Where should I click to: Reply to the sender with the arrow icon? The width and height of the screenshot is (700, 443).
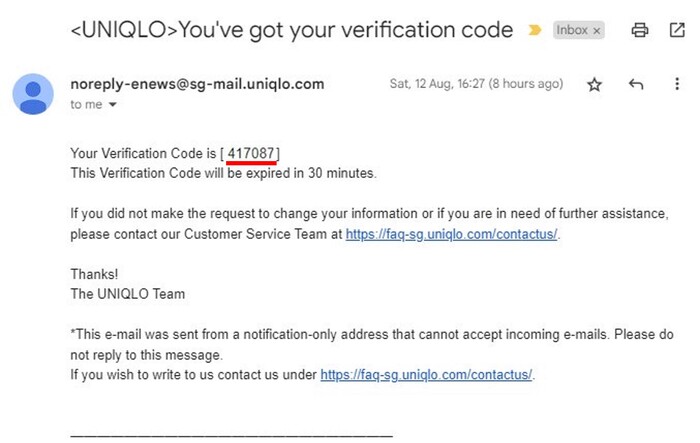tap(635, 85)
